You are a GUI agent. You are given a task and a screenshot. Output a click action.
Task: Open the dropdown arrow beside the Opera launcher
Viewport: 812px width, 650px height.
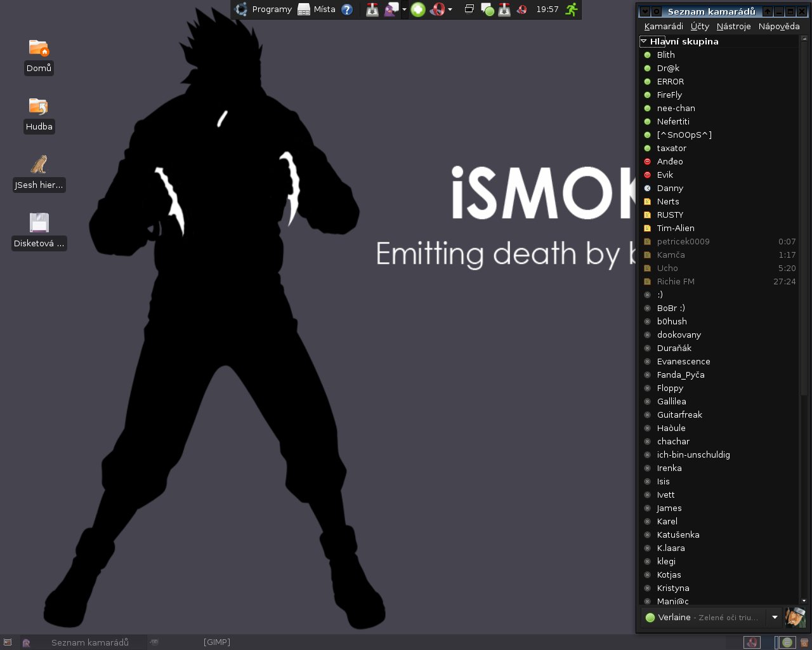coord(450,10)
